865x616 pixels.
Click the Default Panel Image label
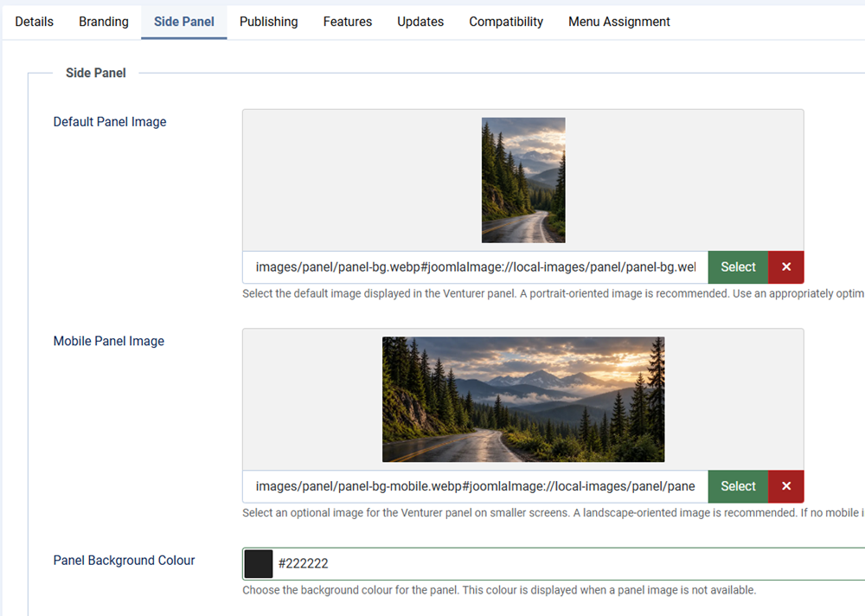pos(110,122)
